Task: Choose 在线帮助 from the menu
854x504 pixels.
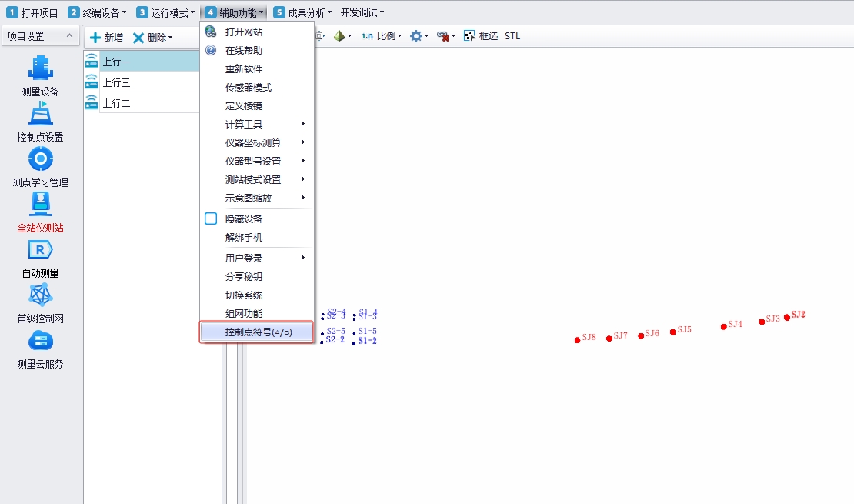Action: click(243, 51)
